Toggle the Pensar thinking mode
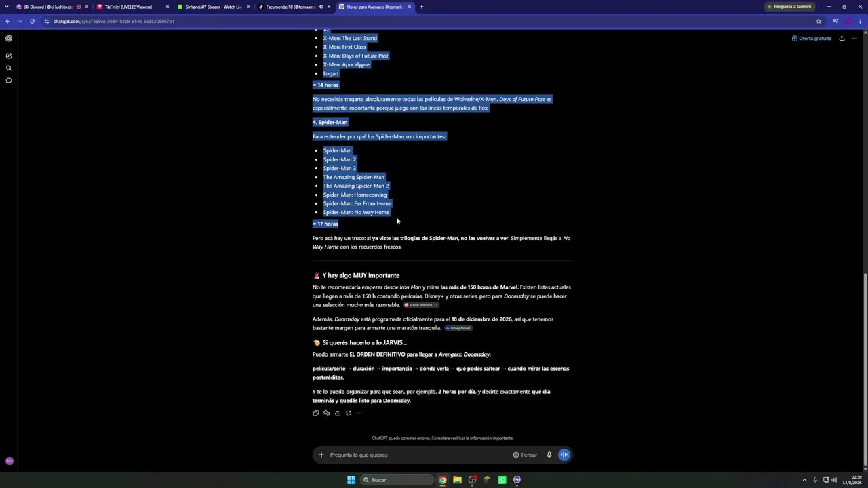The height and width of the screenshot is (488, 868). (x=525, y=455)
